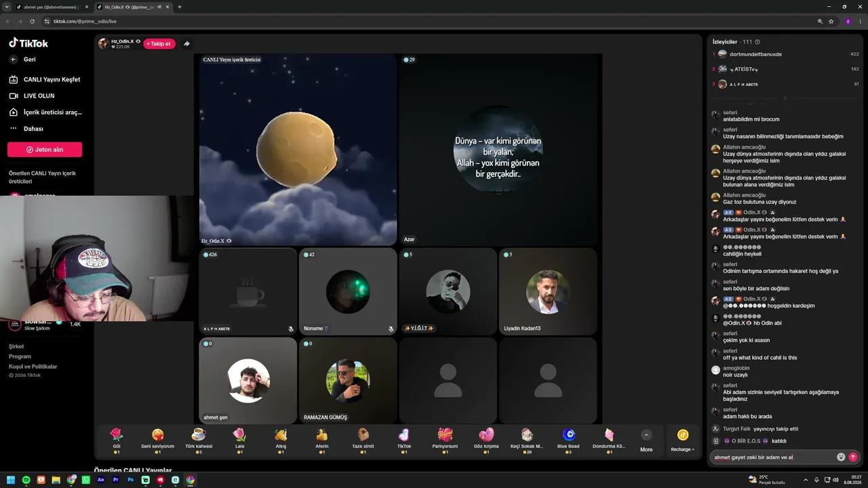Send the Alkış clapping gift
The height and width of the screenshot is (488, 868).
[281, 440]
